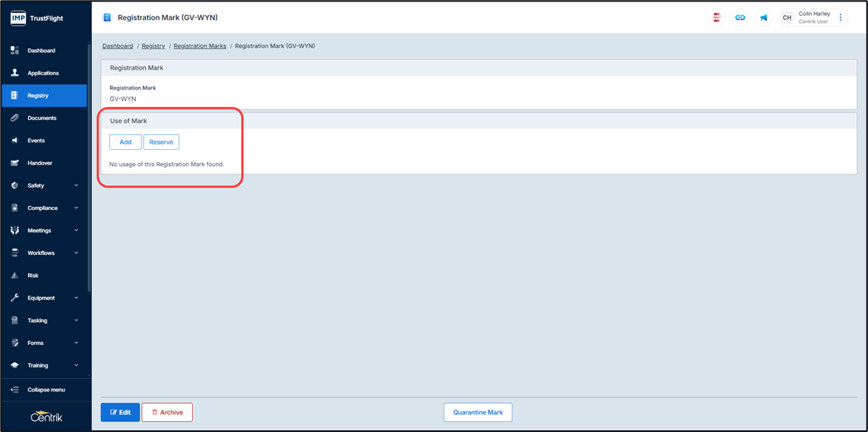868x432 pixels.
Task: Open the Risk menu item
Action: [x=44, y=276]
